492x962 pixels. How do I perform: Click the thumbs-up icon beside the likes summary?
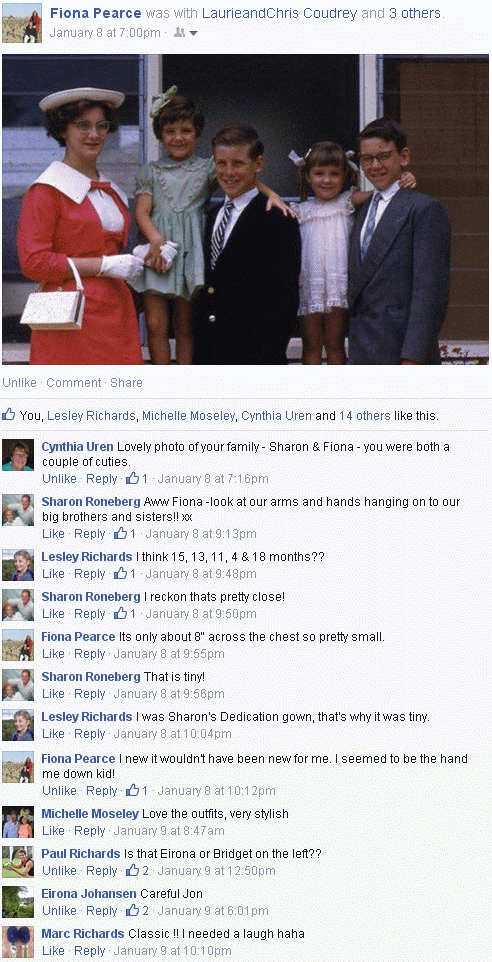coord(9,415)
